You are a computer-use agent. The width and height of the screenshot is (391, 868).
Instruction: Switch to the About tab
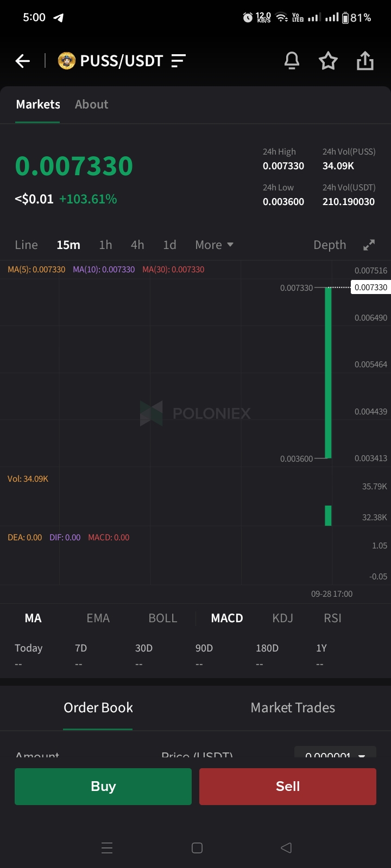[x=92, y=104]
